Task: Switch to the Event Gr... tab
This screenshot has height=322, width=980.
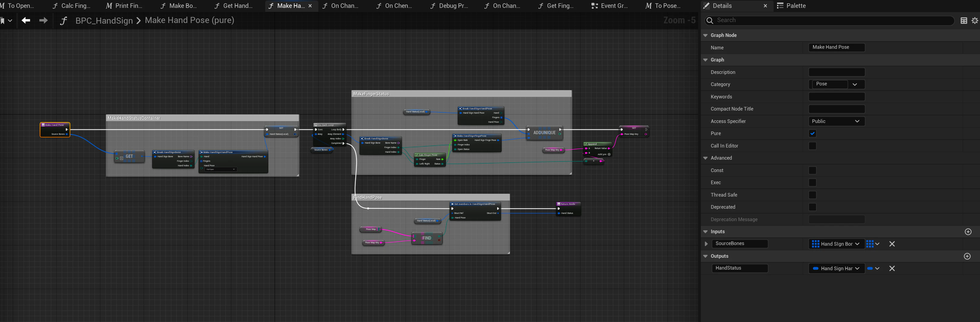Action: 610,6
